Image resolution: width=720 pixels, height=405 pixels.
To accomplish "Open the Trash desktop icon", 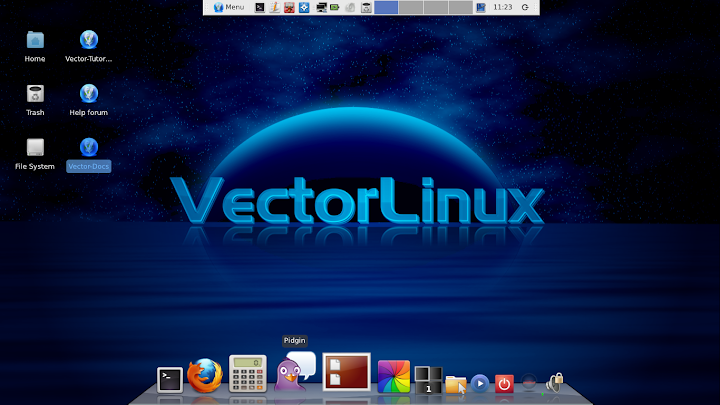I will click(35, 100).
